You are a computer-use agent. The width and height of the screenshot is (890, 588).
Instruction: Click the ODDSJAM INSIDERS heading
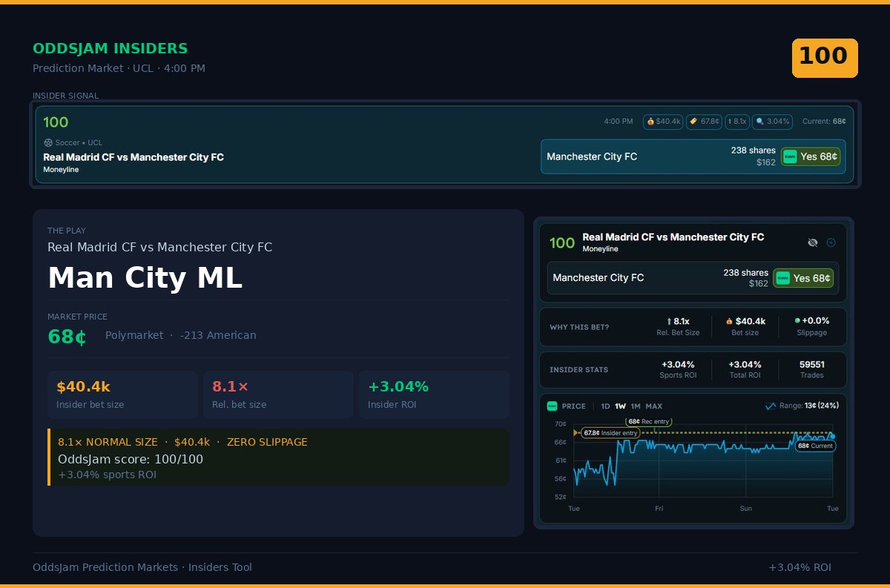[x=111, y=49]
